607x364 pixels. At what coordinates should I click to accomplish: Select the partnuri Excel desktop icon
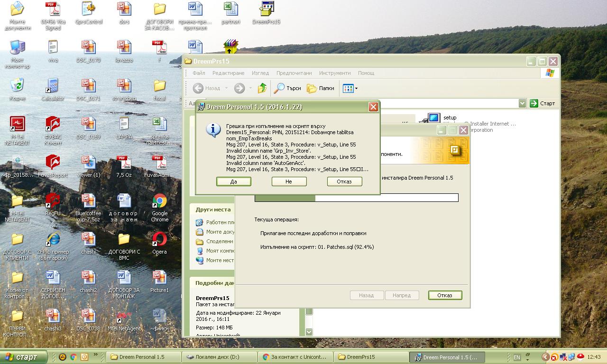pos(231,13)
